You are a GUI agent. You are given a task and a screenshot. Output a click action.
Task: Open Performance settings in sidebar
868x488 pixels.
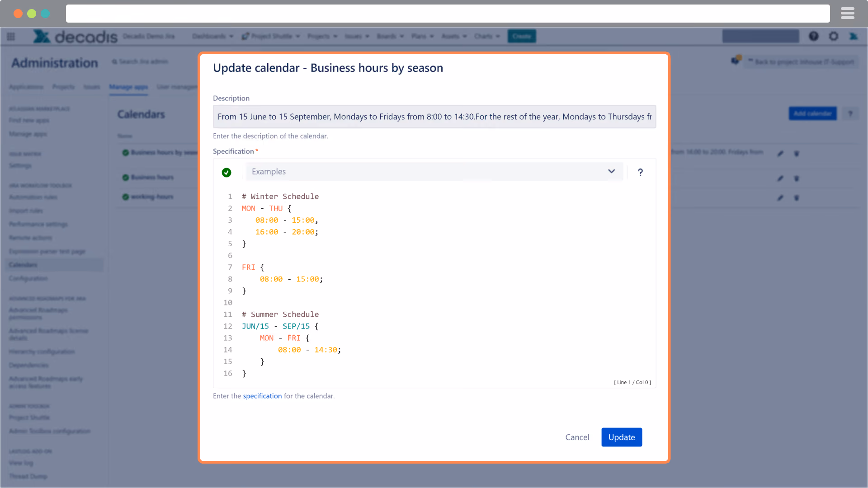pos(38,224)
